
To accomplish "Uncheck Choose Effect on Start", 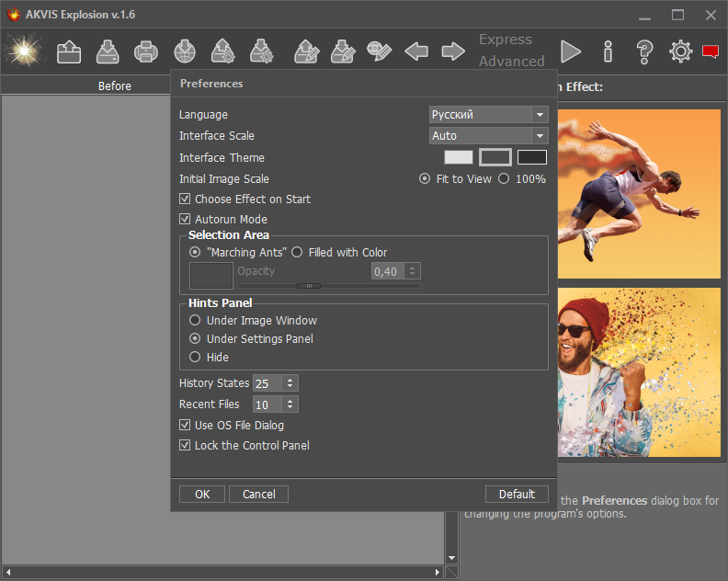I will [x=186, y=199].
